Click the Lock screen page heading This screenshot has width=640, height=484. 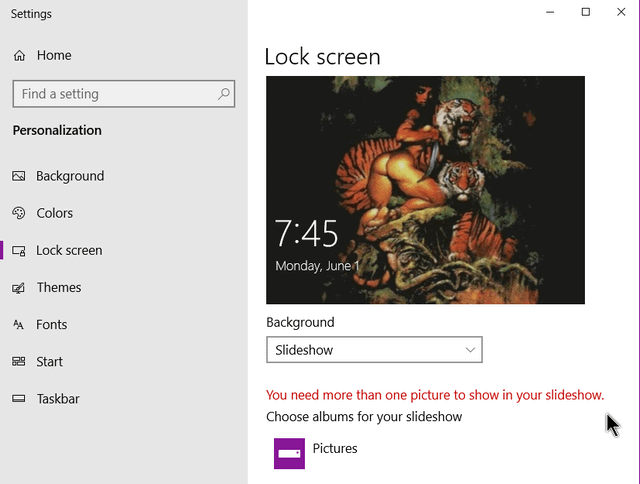(322, 57)
